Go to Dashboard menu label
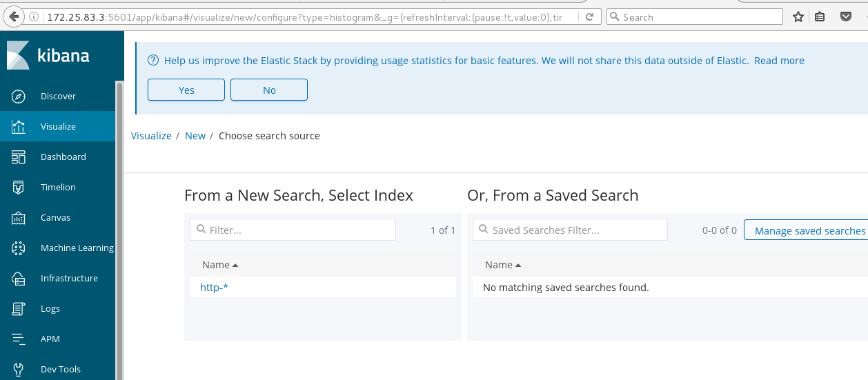 [x=63, y=157]
